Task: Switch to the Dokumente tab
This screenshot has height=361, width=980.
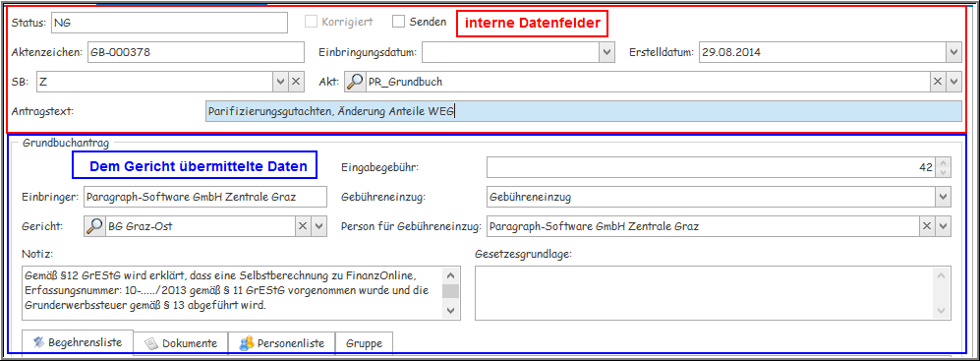Action: click(181, 343)
